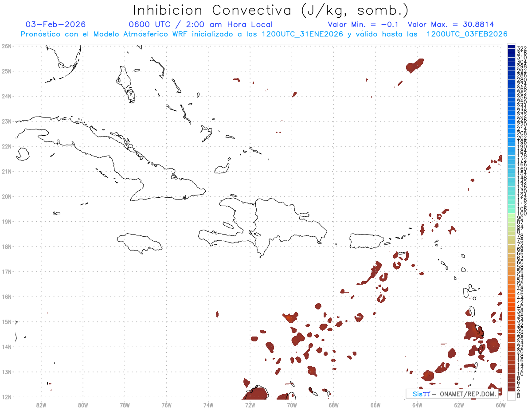Click the "17N" latitude label
This screenshot has width=532, height=411.
point(6,271)
